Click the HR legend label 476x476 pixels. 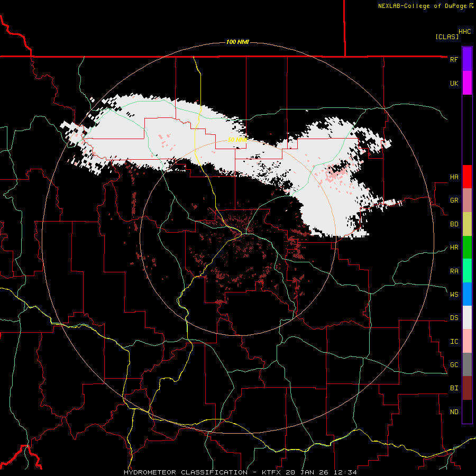(454, 248)
